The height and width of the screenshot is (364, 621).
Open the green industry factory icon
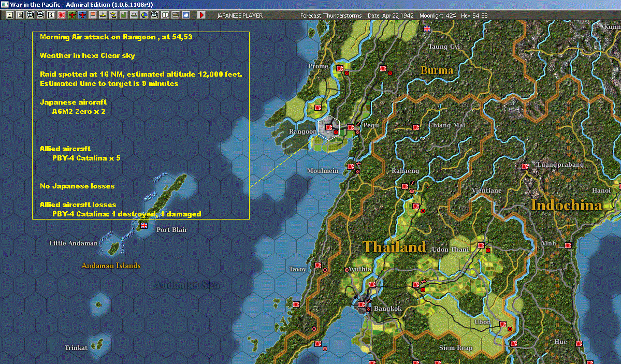pos(124,15)
